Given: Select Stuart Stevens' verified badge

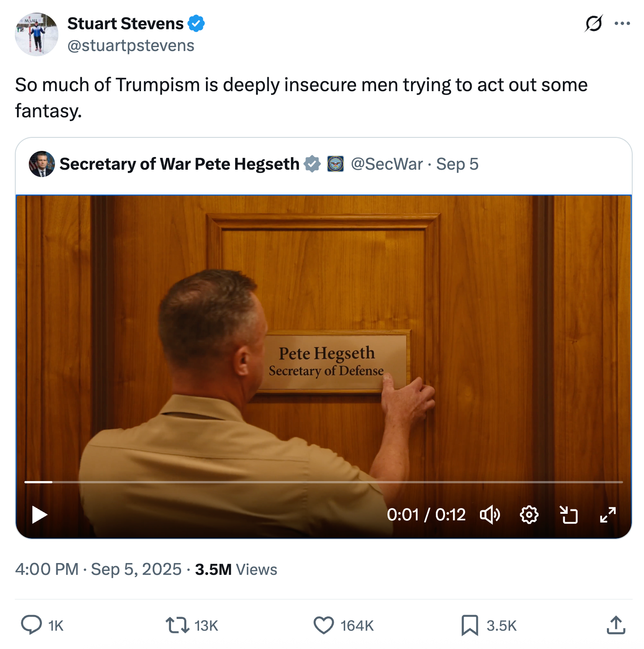Looking at the screenshot, I should pyautogui.click(x=196, y=24).
